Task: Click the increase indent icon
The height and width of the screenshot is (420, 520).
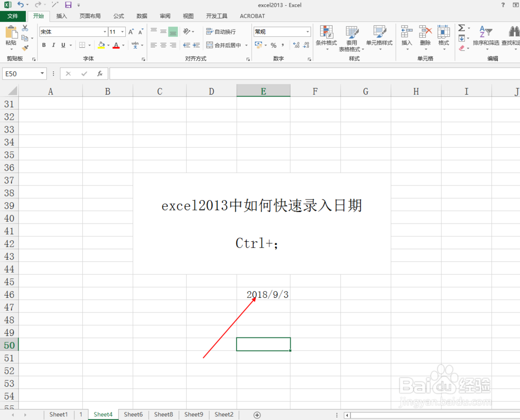Action: [x=197, y=45]
